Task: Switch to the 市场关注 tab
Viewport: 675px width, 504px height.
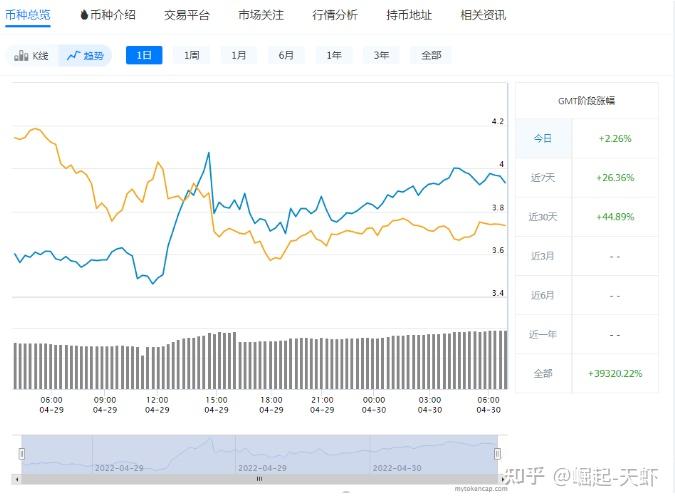Action: coord(261,15)
